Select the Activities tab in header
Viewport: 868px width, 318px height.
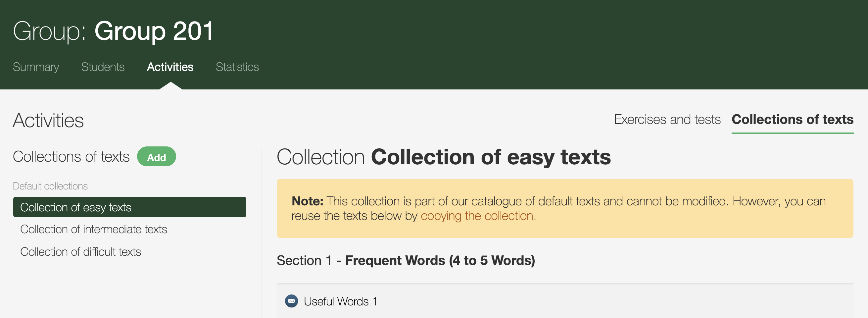170,67
